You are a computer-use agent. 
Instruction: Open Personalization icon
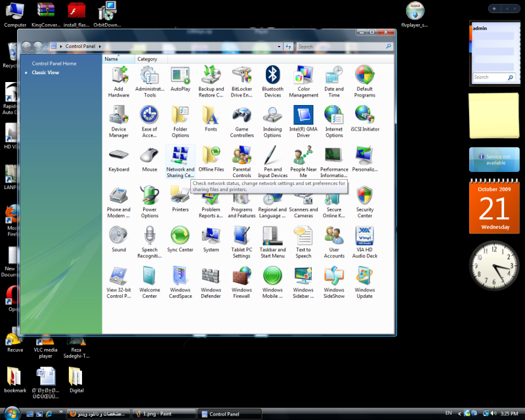coord(365,159)
